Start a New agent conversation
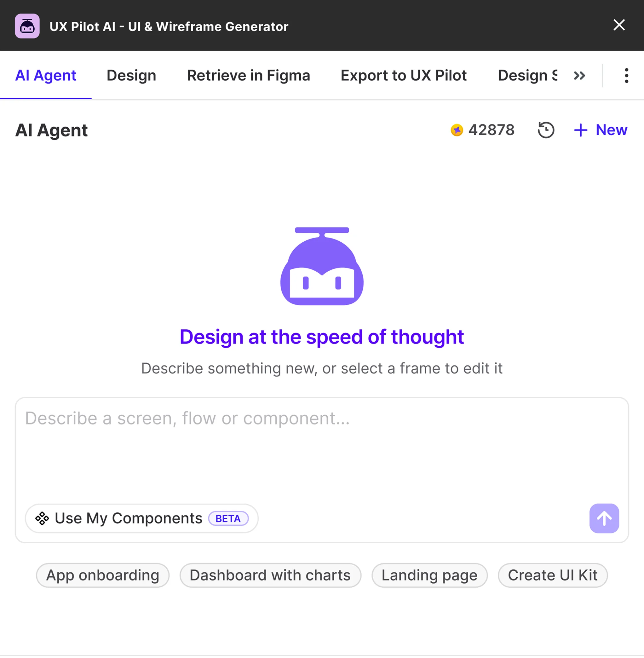644x658 pixels. (601, 130)
